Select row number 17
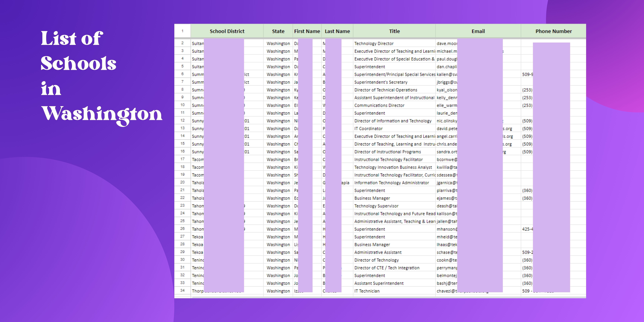The height and width of the screenshot is (322, 644). tap(183, 159)
